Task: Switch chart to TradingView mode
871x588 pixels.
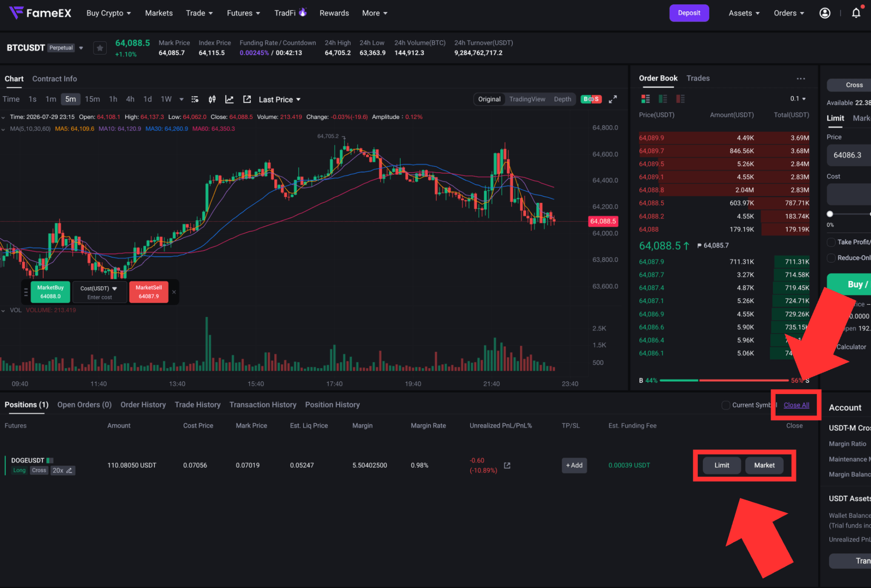Action: pos(527,99)
